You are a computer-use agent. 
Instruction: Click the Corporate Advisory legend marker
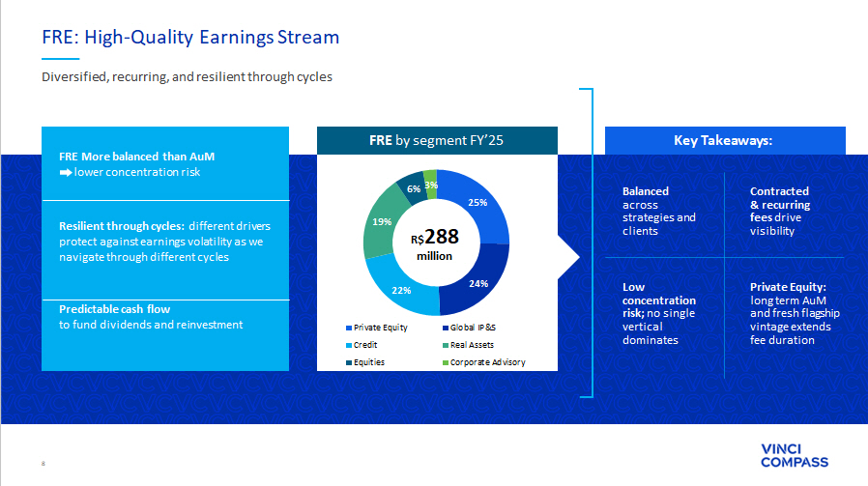point(444,362)
